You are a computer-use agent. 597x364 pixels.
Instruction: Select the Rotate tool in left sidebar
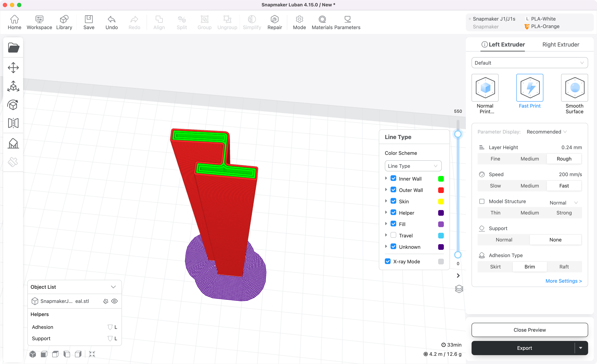[x=13, y=105]
